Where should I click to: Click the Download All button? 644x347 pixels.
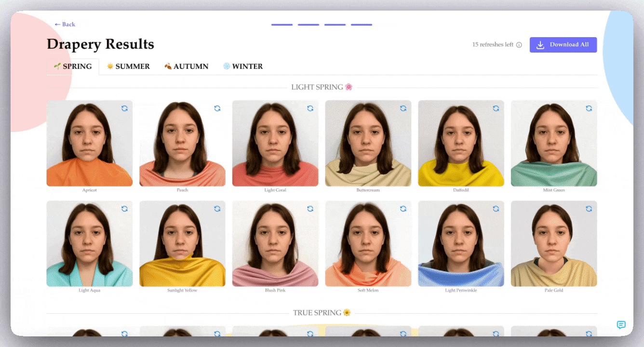[x=563, y=45]
